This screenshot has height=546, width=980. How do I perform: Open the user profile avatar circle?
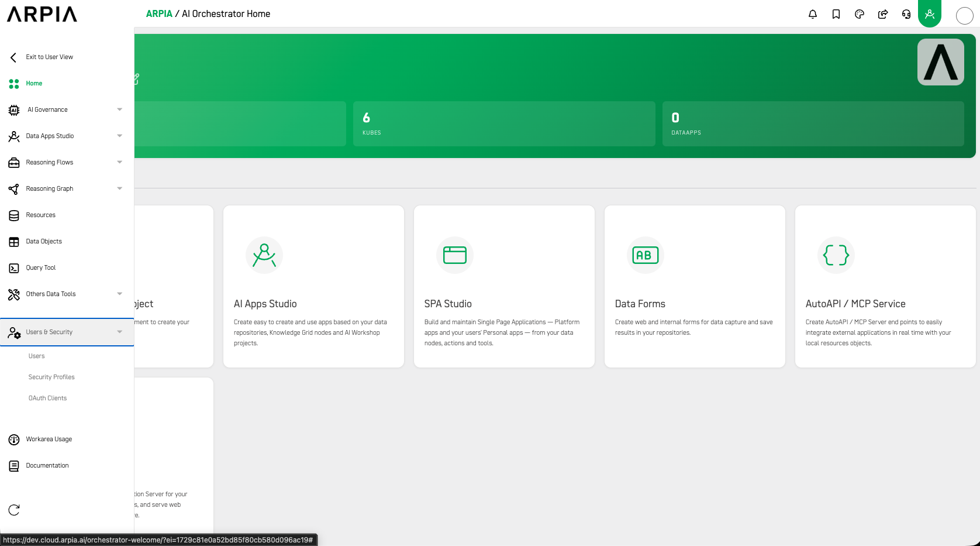(965, 16)
